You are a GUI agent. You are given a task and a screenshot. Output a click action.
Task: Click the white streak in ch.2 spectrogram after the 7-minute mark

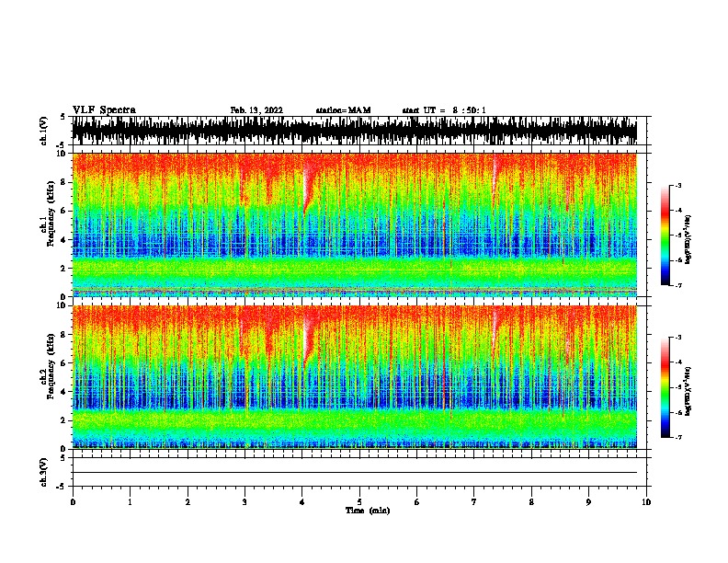(x=495, y=330)
